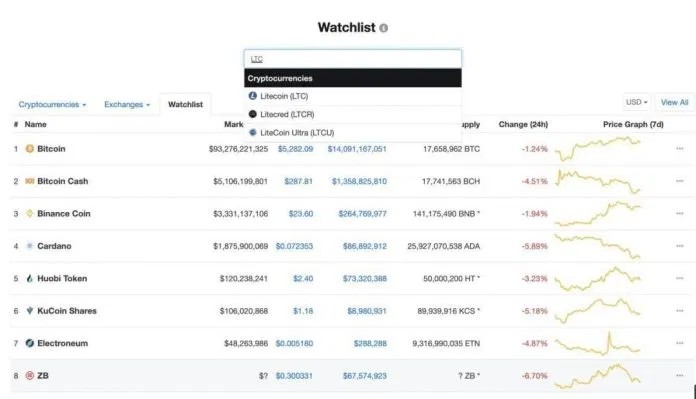Click the KuCoin Shares logo icon
Image resolution: width=696 pixels, height=399 pixels.
click(30, 311)
